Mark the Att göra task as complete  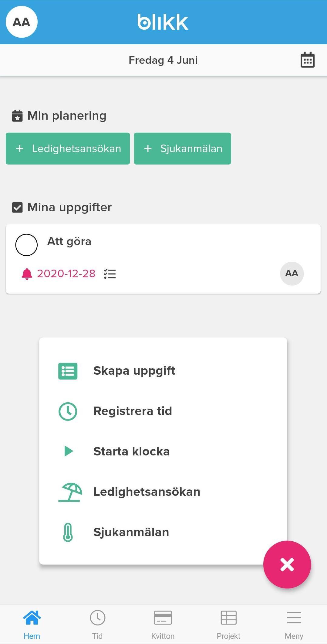click(26, 245)
